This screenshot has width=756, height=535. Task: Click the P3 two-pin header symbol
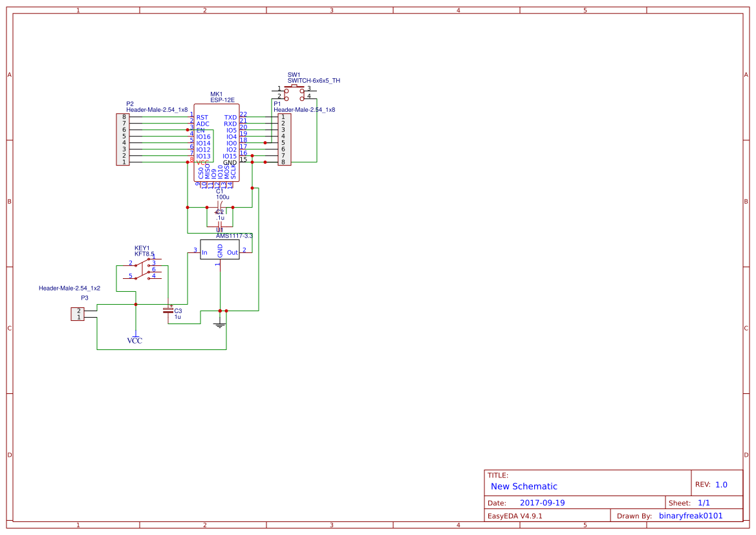point(78,313)
